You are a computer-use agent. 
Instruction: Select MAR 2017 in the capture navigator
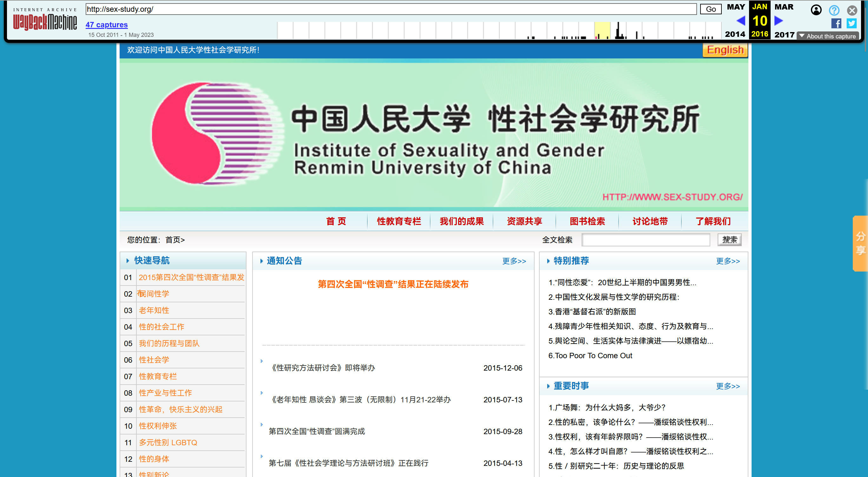pyautogui.click(x=784, y=20)
